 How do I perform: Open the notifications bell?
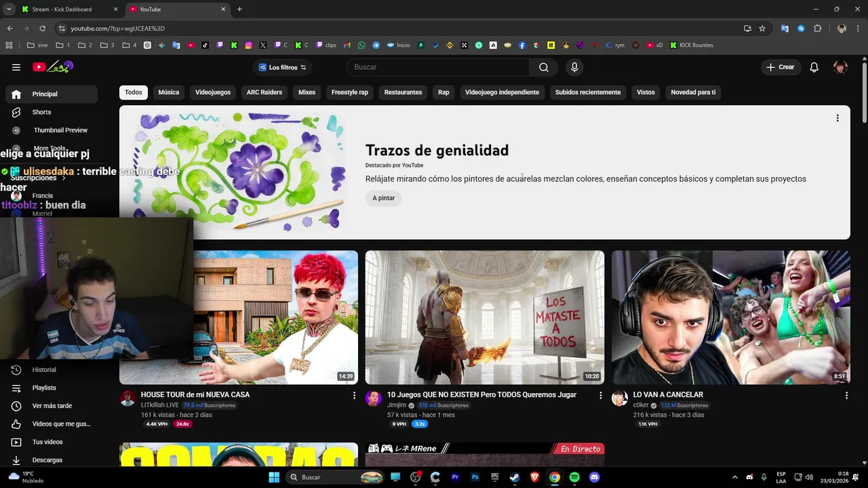coord(814,67)
